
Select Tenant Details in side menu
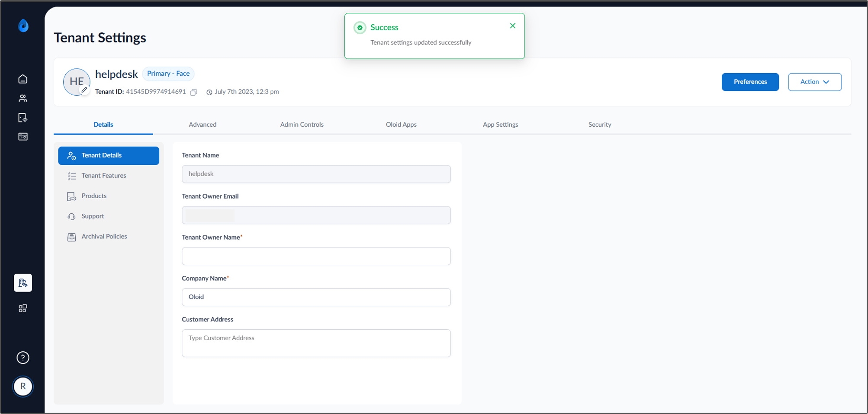pyautogui.click(x=109, y=156)
